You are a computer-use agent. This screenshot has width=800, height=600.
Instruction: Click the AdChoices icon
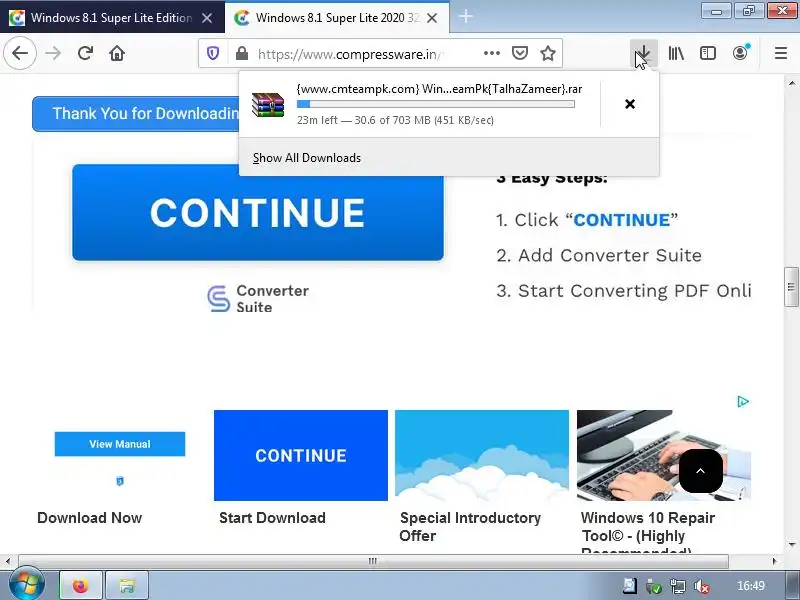743,402
